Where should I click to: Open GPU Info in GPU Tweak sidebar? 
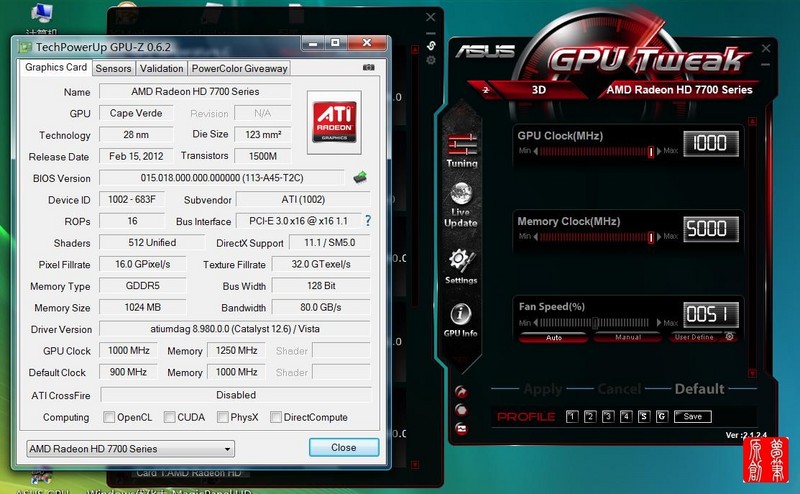[461, 320]
